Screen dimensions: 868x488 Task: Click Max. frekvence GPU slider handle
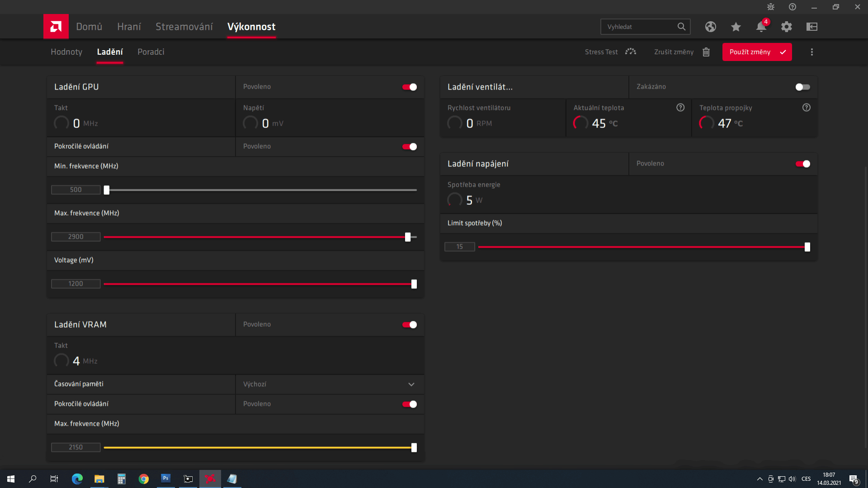[408, 237]
